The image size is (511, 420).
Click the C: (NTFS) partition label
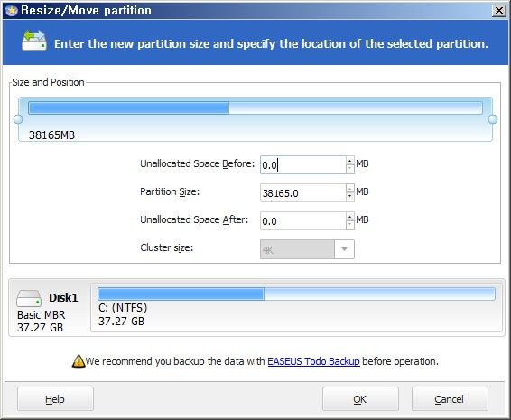point(123,307)
